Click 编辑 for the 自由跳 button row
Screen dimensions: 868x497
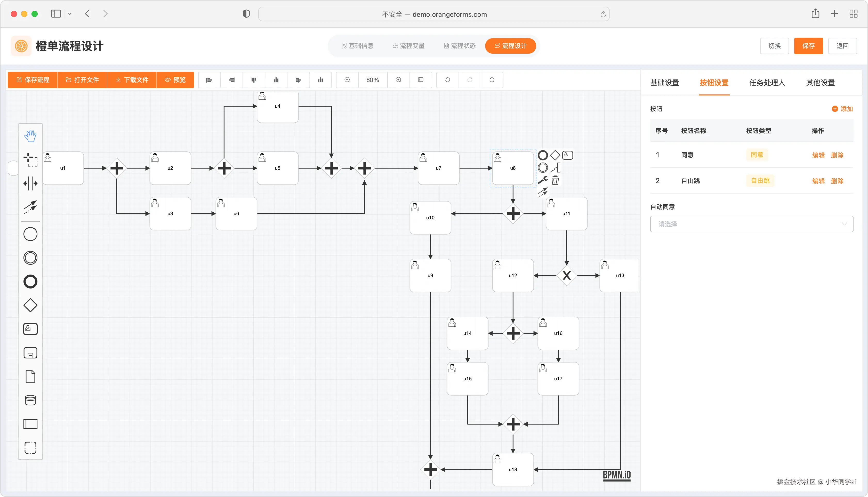[818, 181]
